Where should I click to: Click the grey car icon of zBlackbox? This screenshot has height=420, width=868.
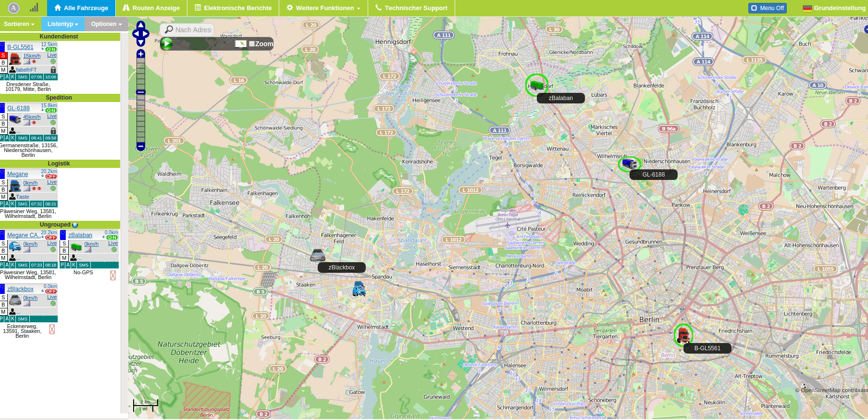[x=15, y=300]
